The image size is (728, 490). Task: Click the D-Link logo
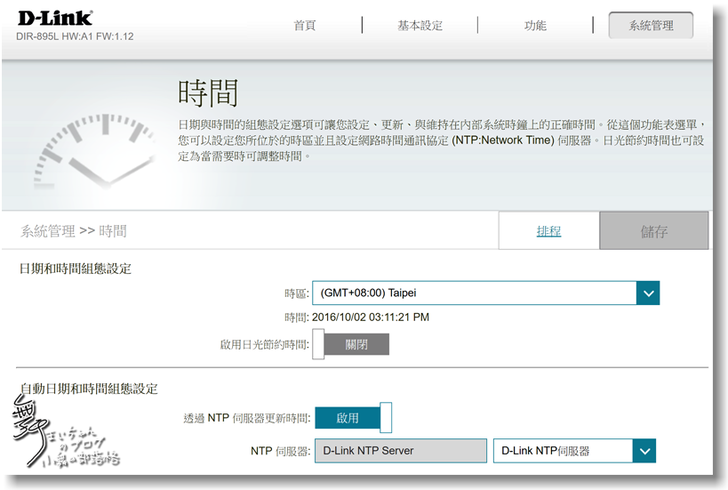pos(54,18)
